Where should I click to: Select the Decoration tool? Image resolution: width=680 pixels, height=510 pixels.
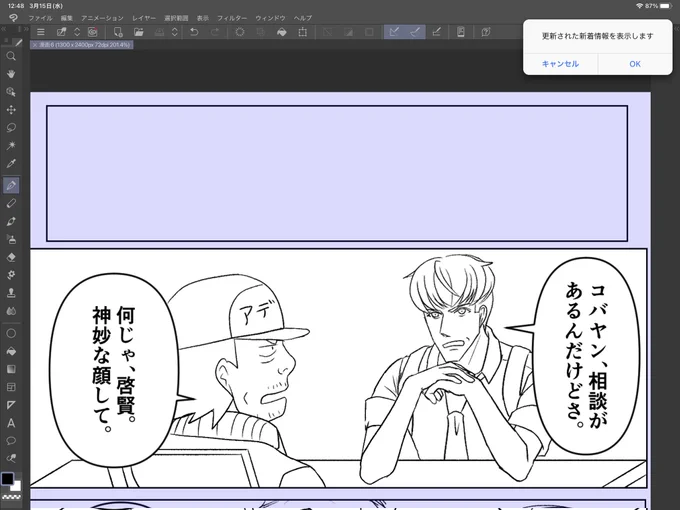11,275
